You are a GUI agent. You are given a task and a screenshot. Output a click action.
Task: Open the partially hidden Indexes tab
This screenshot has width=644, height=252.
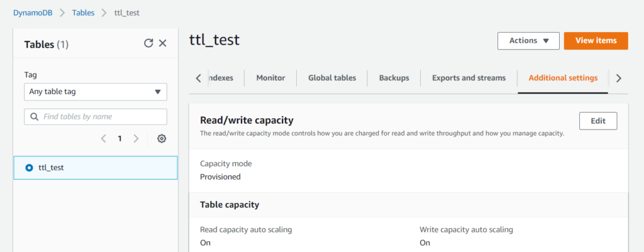(x=221, y=78)
